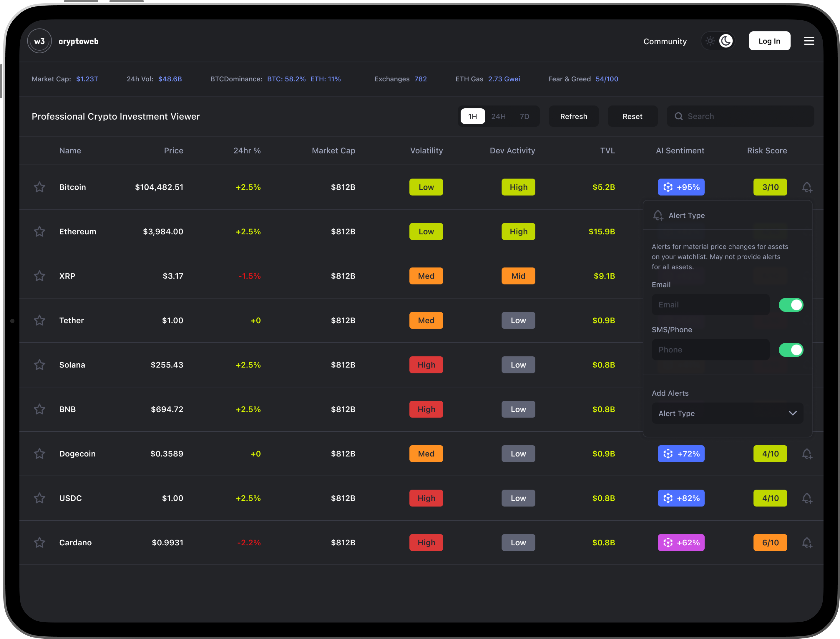Viewport: 840px width, 639px height.
Task: Click the w3 cryptoweb logo
Action: pyautogui.click(x=39, y=41)
